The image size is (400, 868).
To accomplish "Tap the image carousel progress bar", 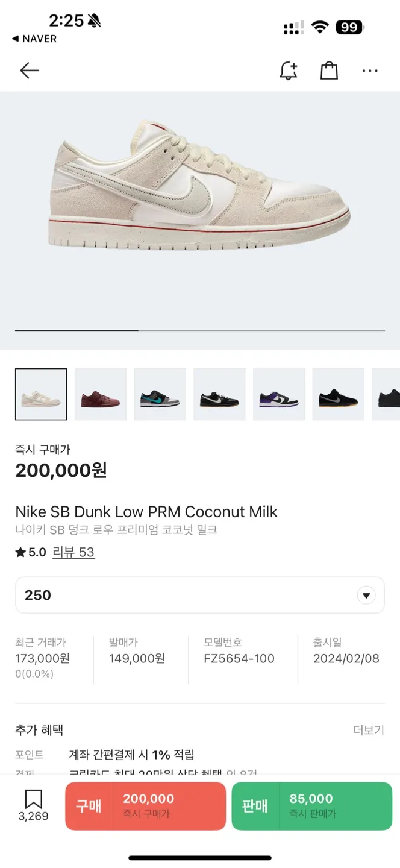I will pyautogui.click(x=199, y=330).
